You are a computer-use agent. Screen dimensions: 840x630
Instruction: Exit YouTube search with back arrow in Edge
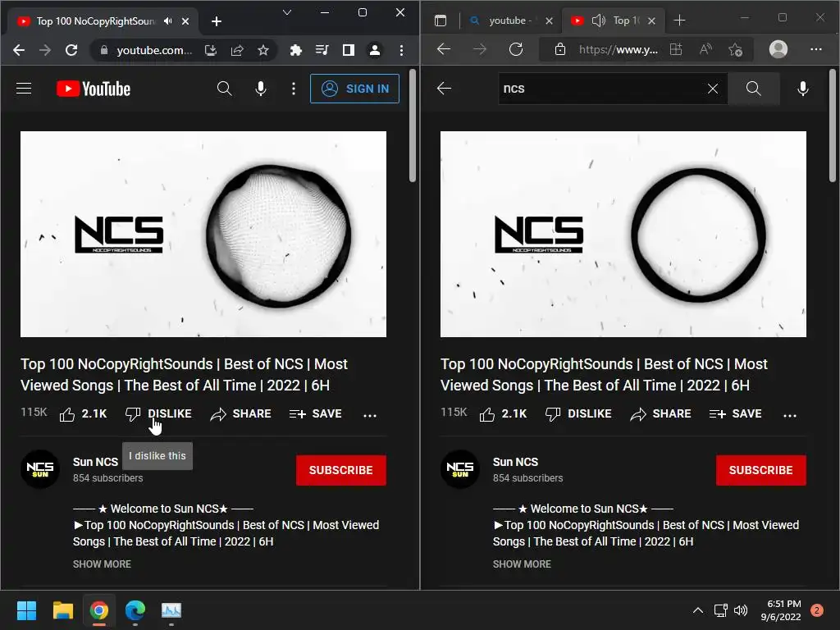(444, 89)
